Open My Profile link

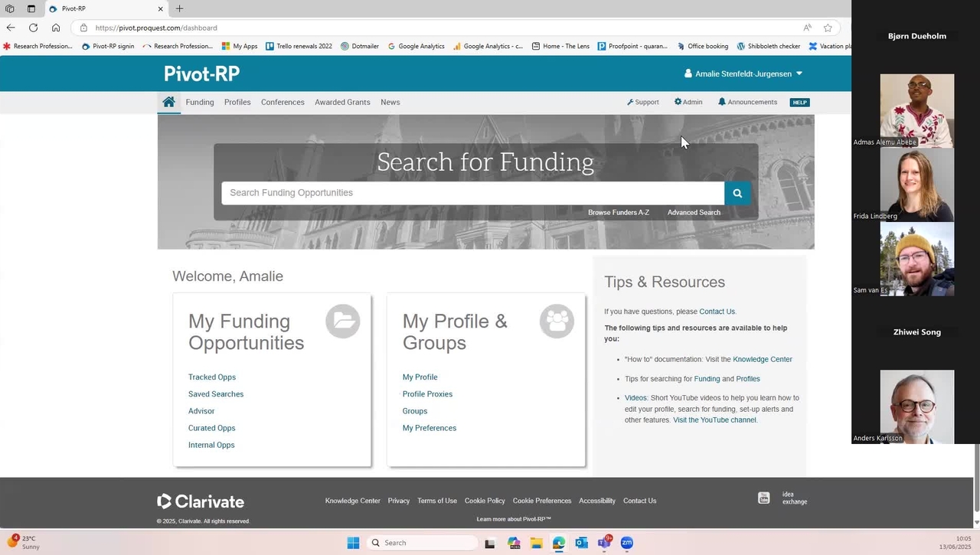point(420,377)
